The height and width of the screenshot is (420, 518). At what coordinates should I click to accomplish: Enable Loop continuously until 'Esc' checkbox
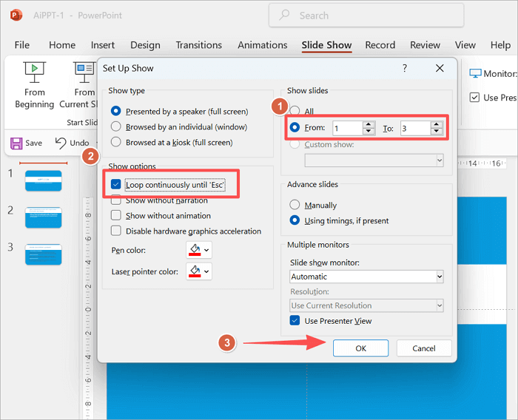pos(115,185)
